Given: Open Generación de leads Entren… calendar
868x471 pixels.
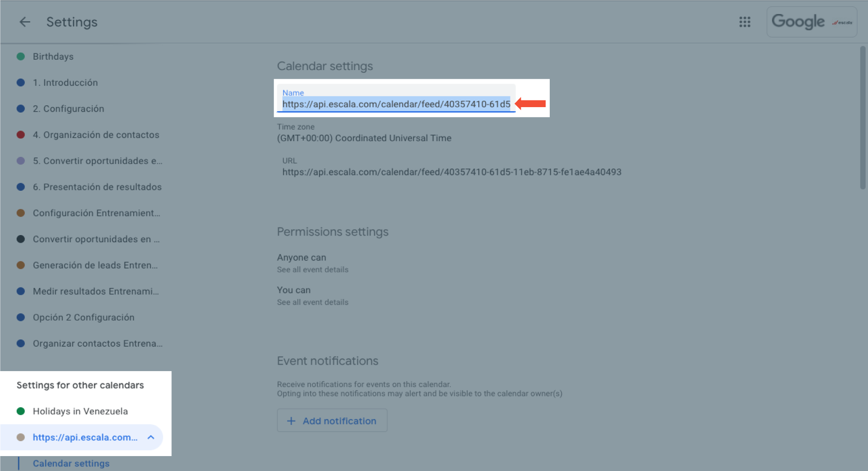Looking at the screenshot, I should [95, 265].
